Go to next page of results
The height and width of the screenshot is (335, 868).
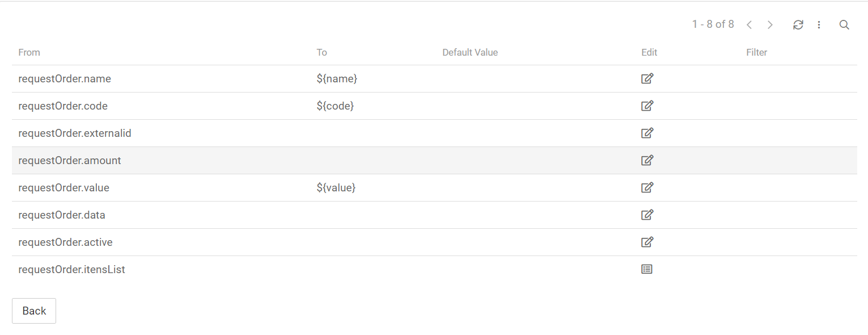click(x=770, y=25)
